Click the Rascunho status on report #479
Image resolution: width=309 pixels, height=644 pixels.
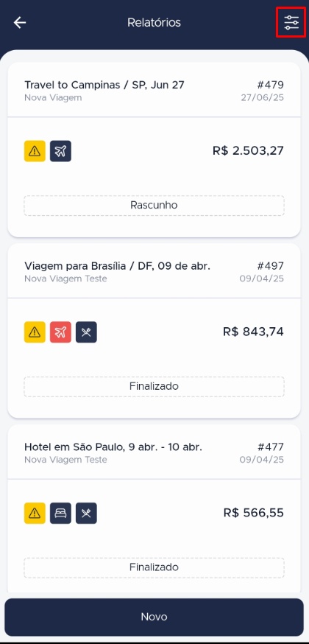[x=154, y=206]
